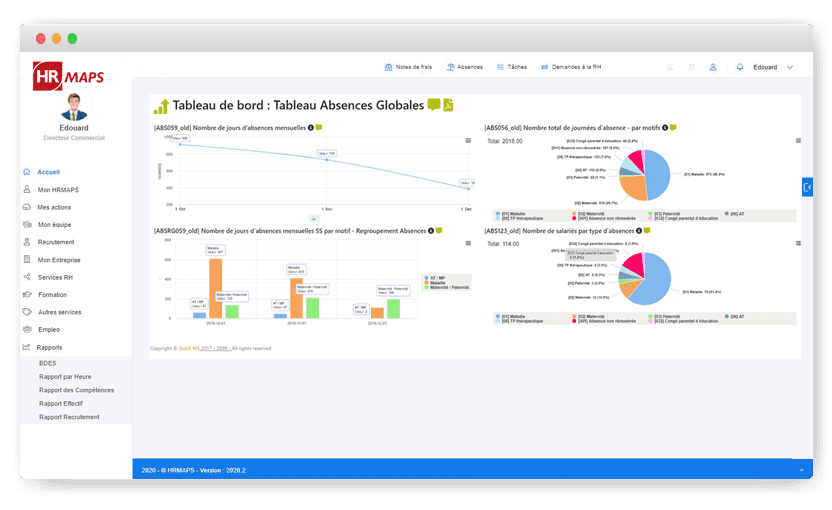Click info icon beside ABS056_old chart title

[x=663, y=128]
